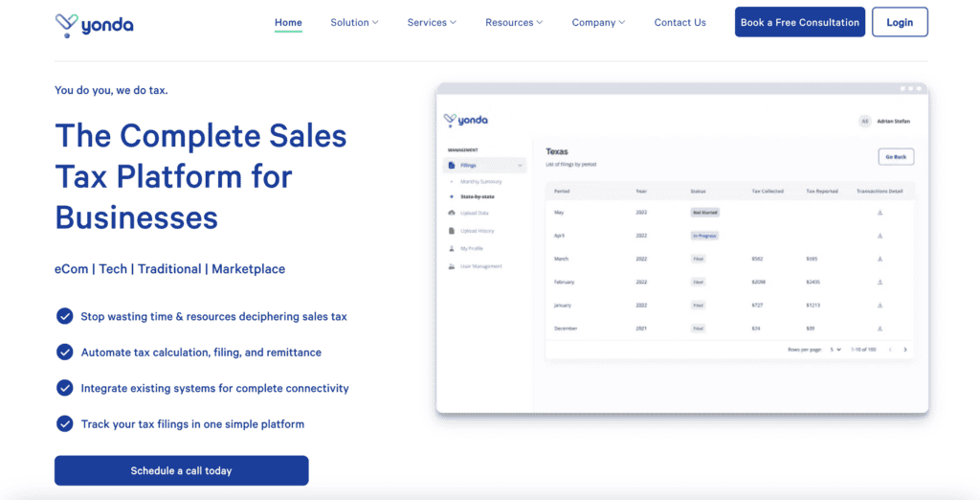980x500 pixels.
Task: Expand the Company menu
Action: (598, 22)
